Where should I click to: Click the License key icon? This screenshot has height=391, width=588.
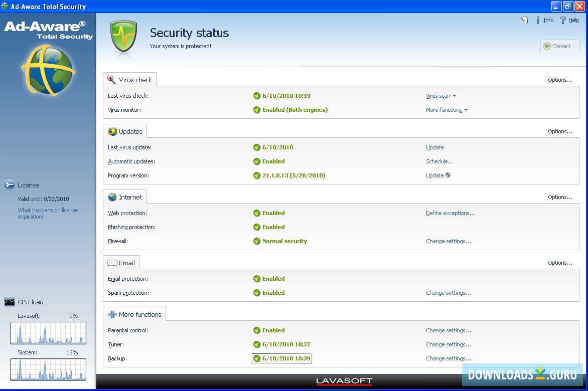[x=10, y=185]
